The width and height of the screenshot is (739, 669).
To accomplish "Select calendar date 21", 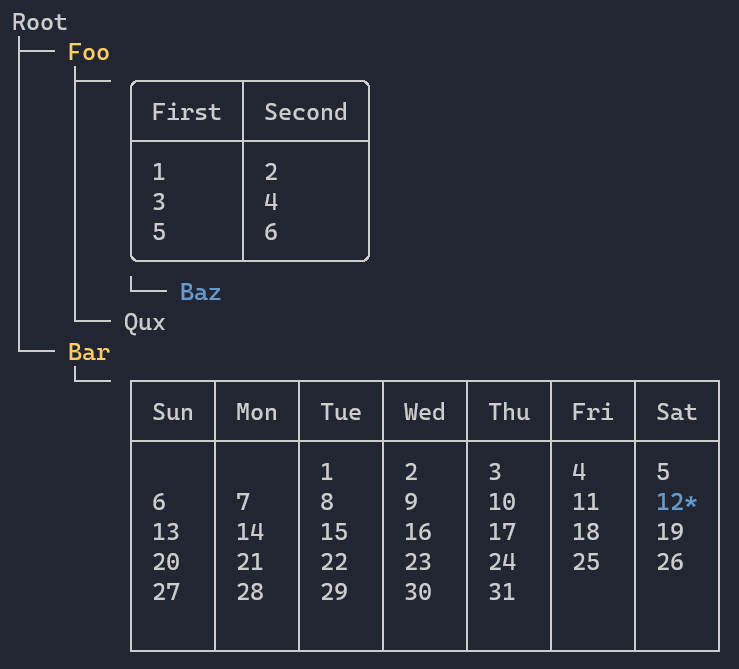I will [x=250, y=562].
